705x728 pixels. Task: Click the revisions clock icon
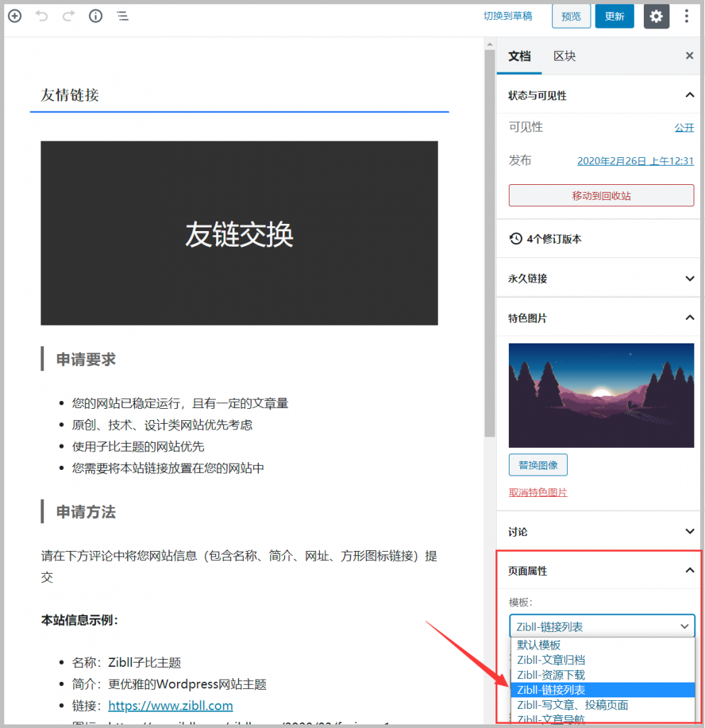pos(515,238)
